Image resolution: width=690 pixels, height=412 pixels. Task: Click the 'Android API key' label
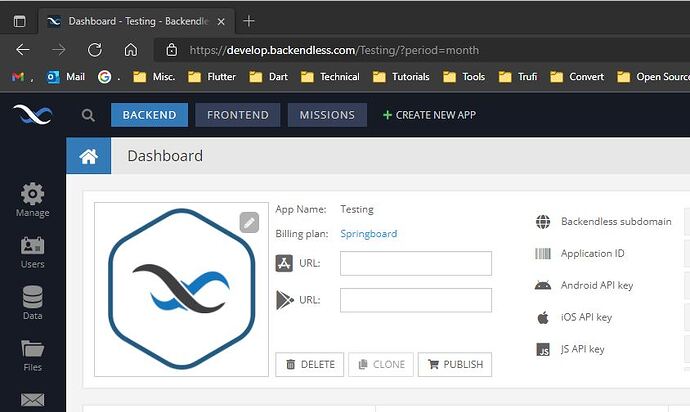click(x=597, y=285)
